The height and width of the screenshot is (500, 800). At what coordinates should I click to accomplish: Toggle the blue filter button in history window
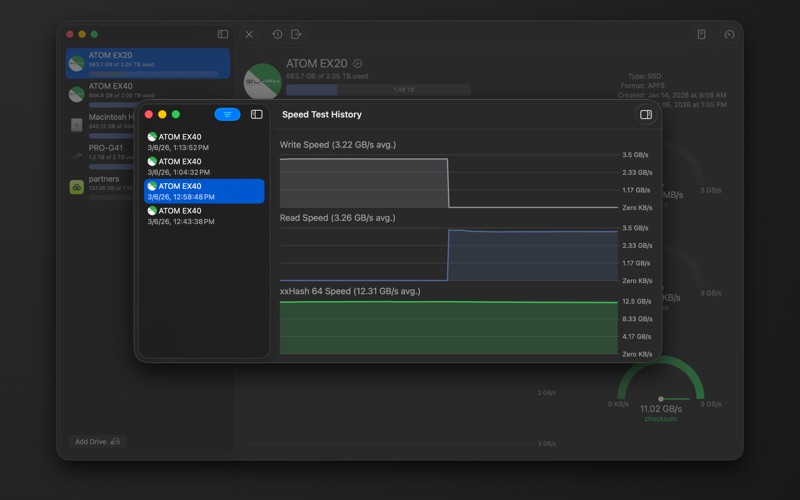(x=227, y=114)
